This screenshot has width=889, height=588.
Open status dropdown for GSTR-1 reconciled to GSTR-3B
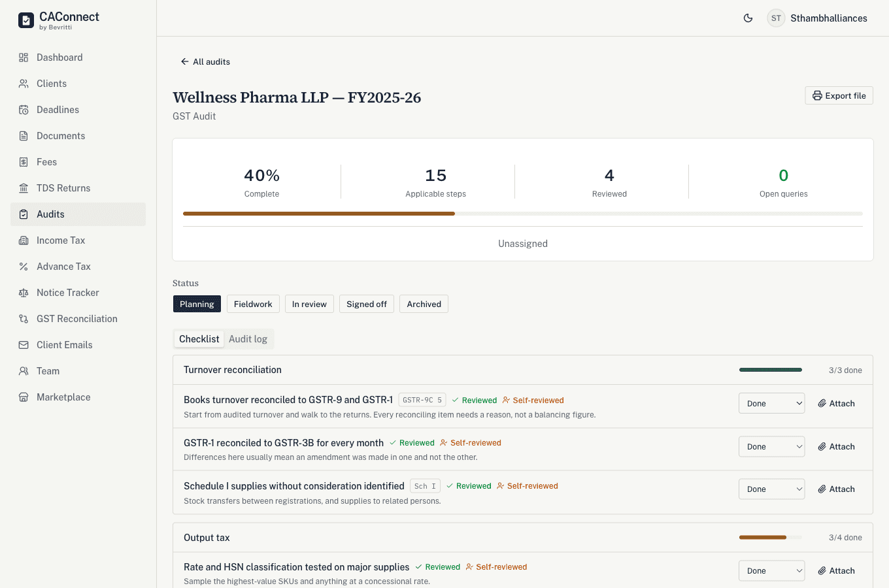pyautogui.click(x=772, y=446)
